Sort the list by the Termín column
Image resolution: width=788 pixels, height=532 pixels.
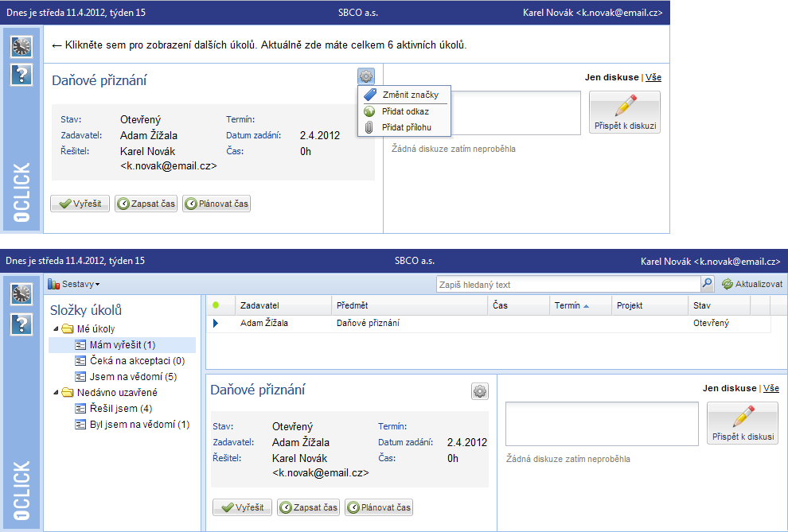(568, 305)
